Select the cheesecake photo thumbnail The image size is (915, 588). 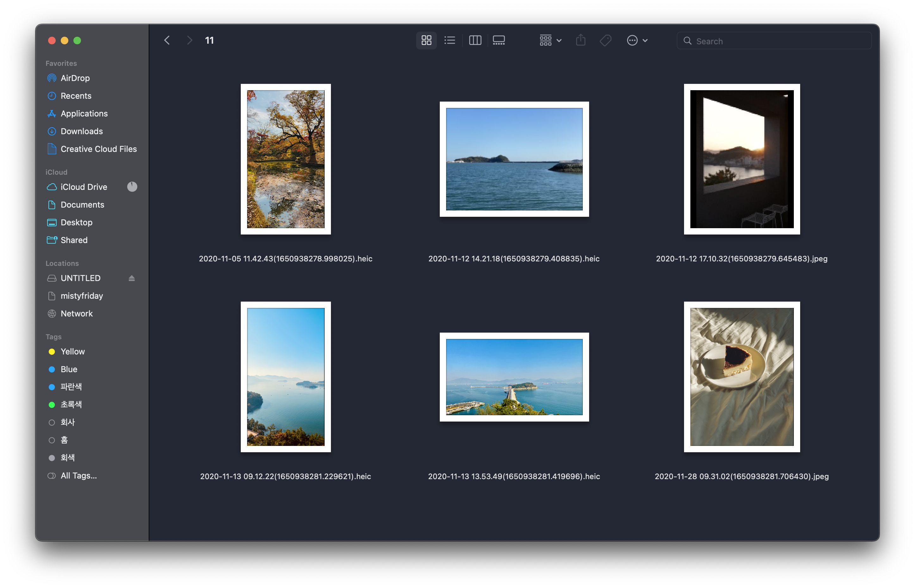741,377
